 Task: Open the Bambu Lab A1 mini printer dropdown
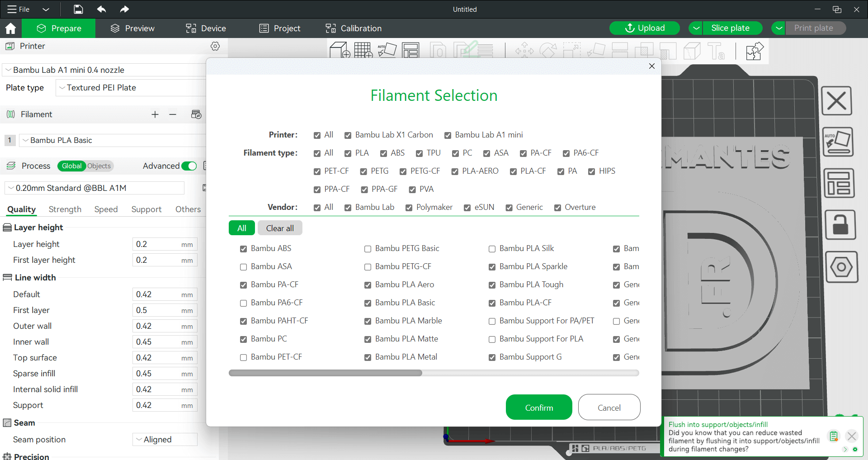click(104, 70)
